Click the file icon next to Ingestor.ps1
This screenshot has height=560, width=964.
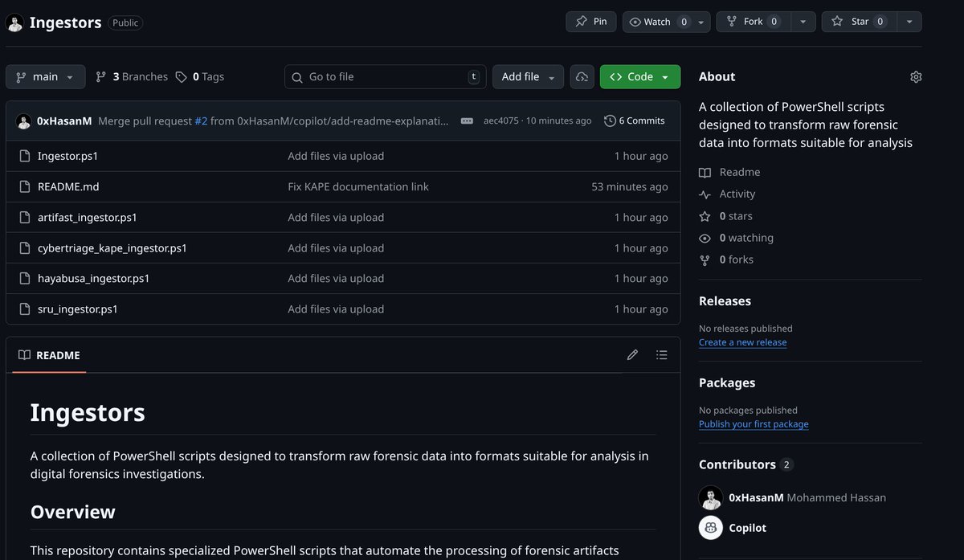(x=23, y=156)
